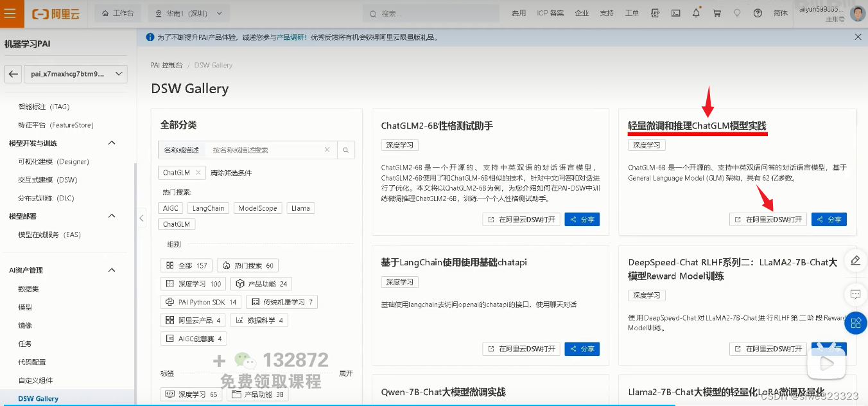
Task: Open the LangChain chatapi card in DSW
Action: coord(521,349)
